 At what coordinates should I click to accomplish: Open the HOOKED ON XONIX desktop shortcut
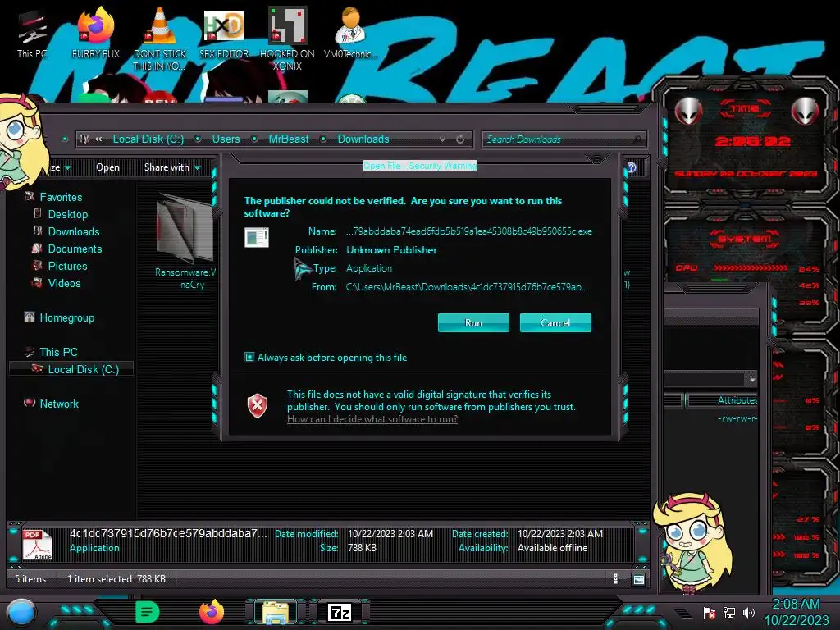click(287, 39)
